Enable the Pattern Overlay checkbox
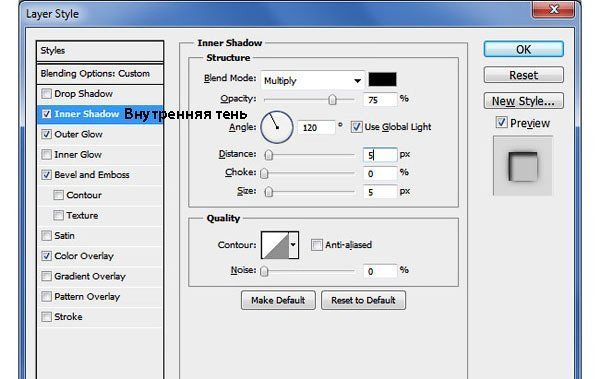The width and height of the screenshot is (600, 379). click(46, 296)
